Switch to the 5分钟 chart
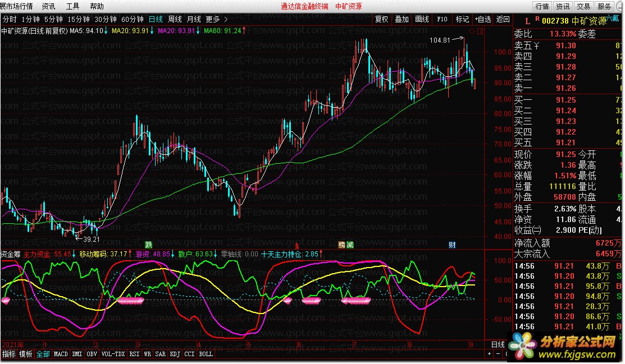 click(53, 19)
